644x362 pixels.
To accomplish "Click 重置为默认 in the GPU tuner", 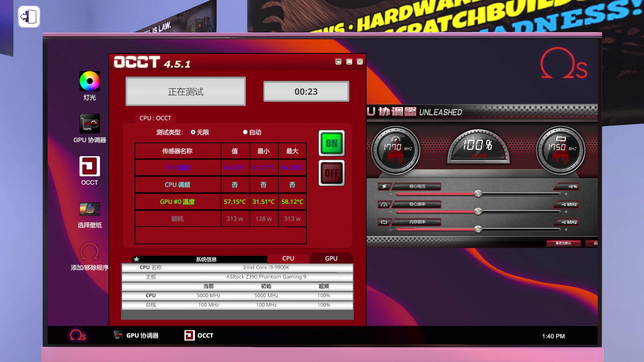I will coord(563,243).
